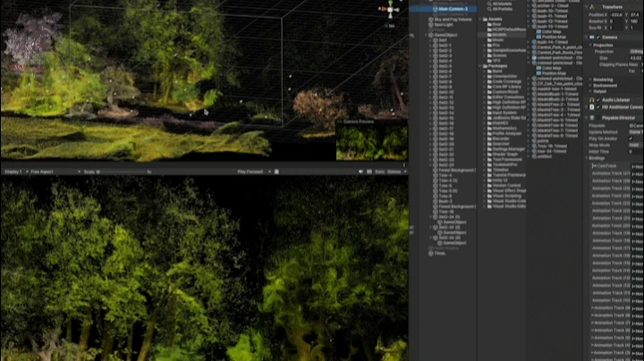Select the bush-14-Trimed asset

tap(552, 42)
